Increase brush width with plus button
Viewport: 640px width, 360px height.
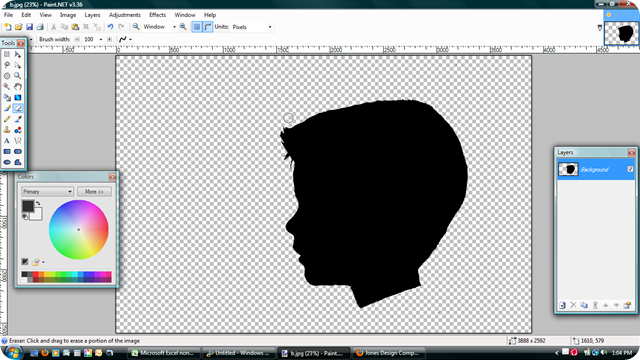tap(109, 40)
